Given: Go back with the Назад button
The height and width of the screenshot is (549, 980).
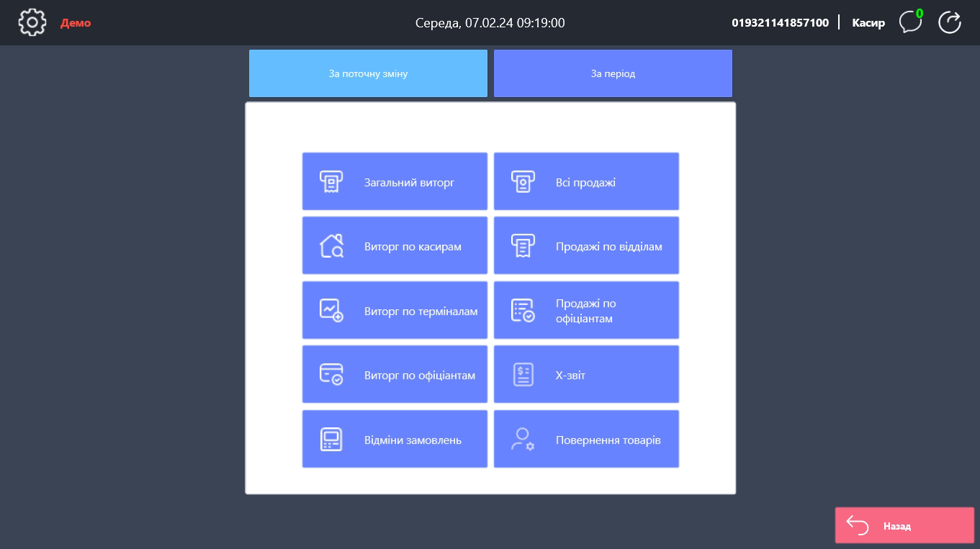Looking at the screenshot, I should click(x=904, y=526).
